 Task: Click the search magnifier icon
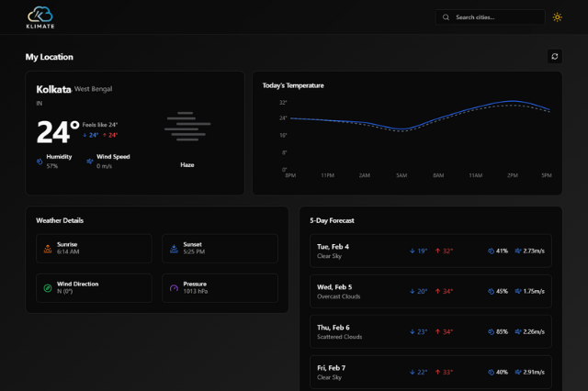coord(447,17)
